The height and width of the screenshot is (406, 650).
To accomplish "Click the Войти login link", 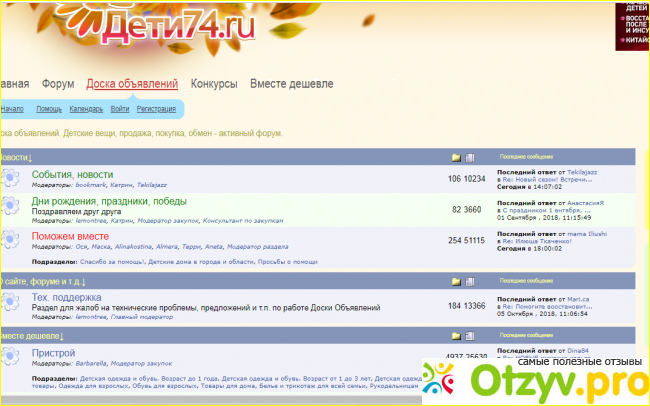I will [x=120, y=108].
